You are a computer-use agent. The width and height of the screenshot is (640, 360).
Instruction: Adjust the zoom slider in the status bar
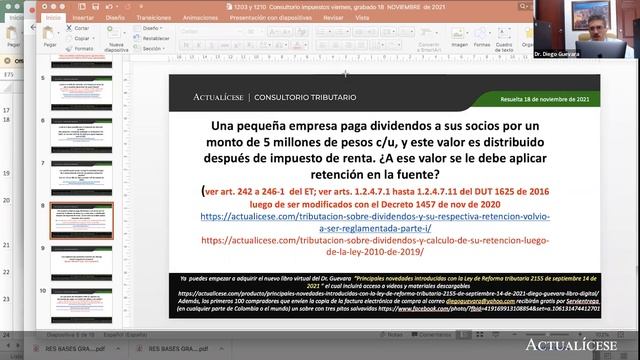click(x=547, y=335)
